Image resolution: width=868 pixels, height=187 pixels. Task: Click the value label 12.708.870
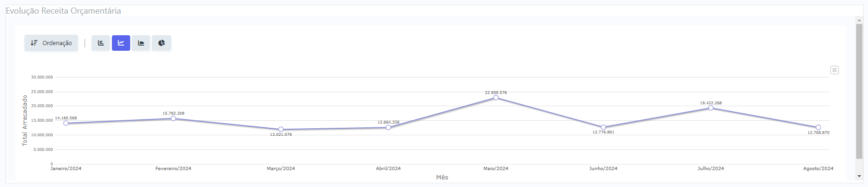[819, 132]
